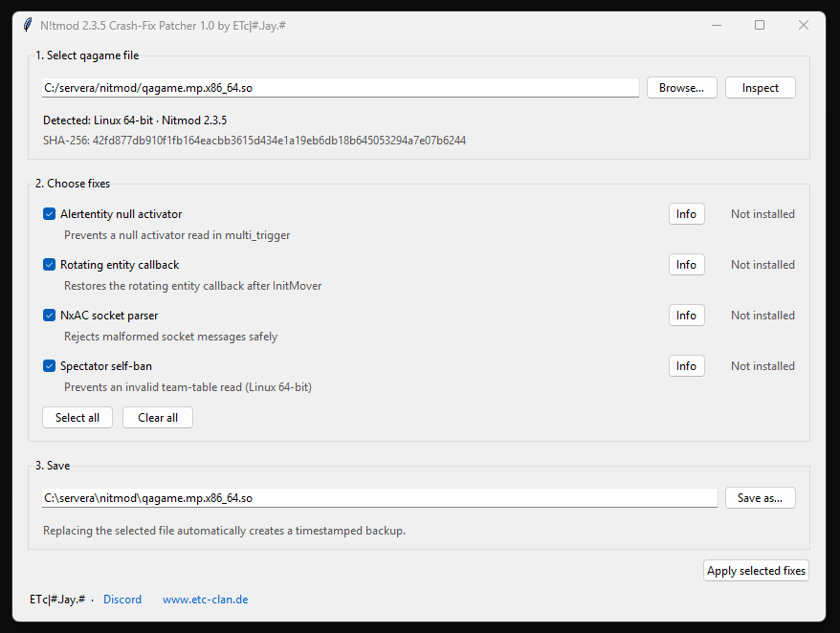Click Apply selected fixes
This screenshot has width=840, height=633.
pos(756,571)
